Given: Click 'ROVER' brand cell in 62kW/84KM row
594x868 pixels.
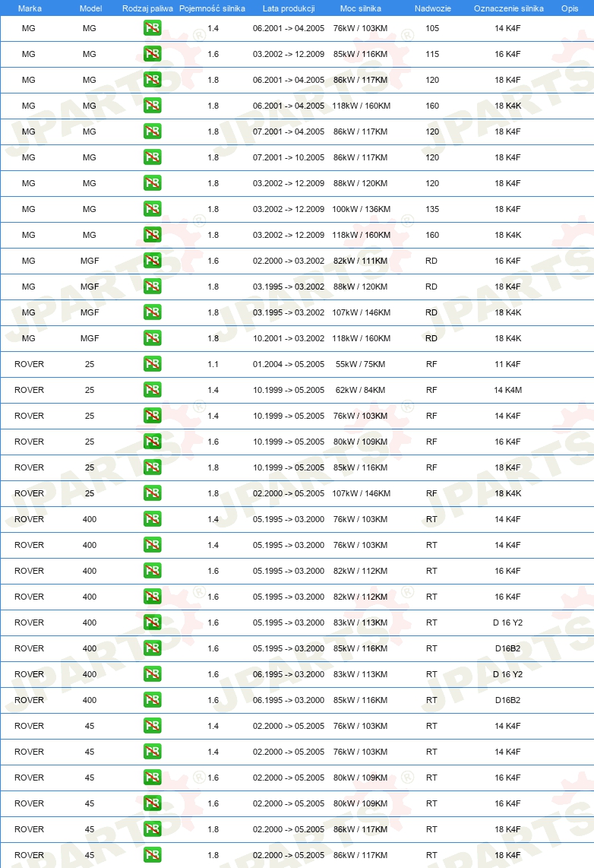Looking at the screenshot, I should (30, 390).
